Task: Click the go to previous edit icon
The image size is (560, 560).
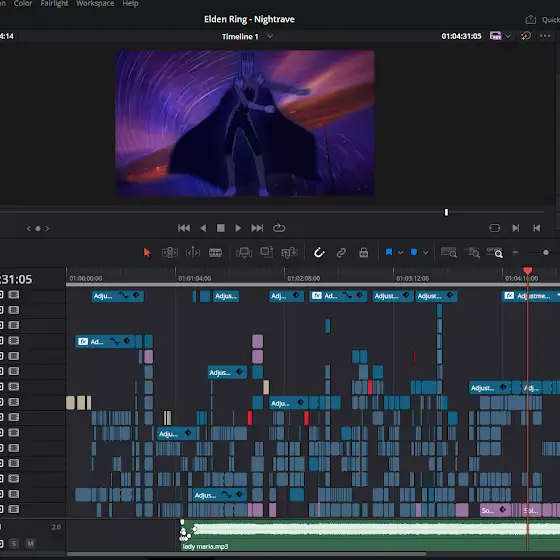Action: point(536,228)
